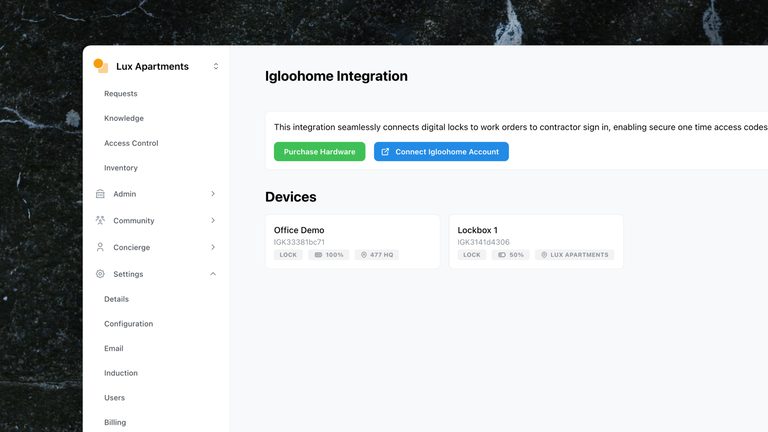Collapse the Settings menu chevron
Screen dimensions: 768x432
coord(213,274)
